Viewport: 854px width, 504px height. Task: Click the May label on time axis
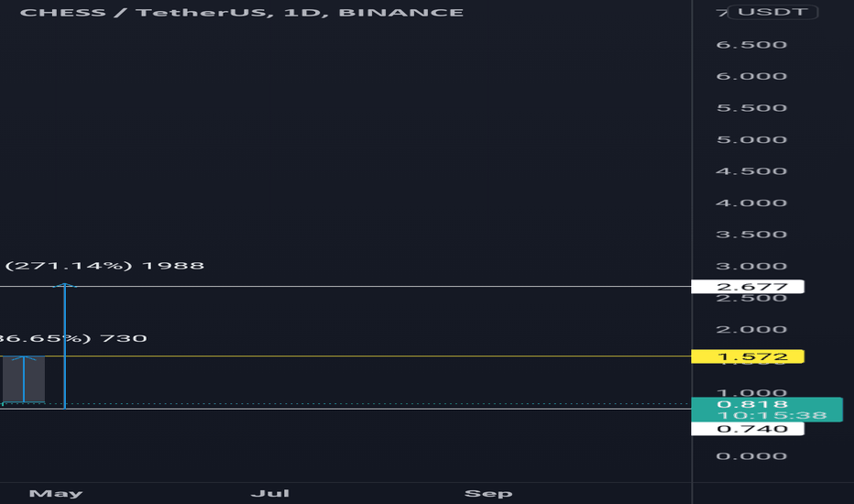(56, 494)
